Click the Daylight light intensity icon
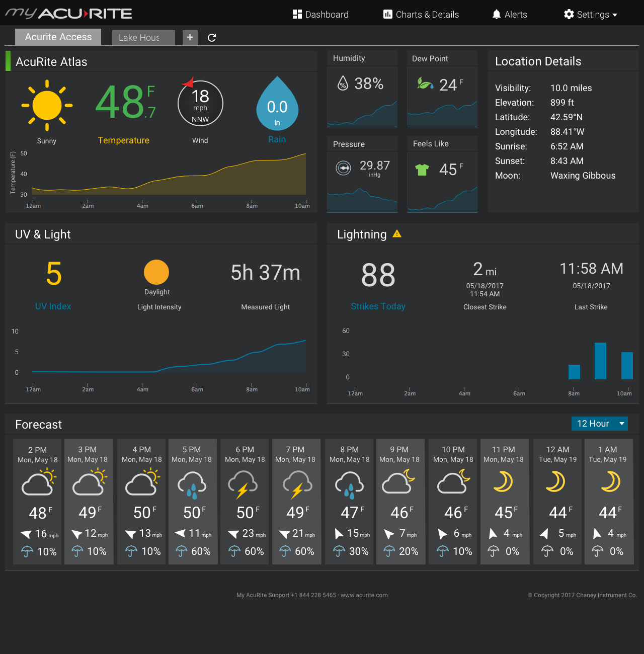This screenshot has height=654, width=644. [156, 272]
